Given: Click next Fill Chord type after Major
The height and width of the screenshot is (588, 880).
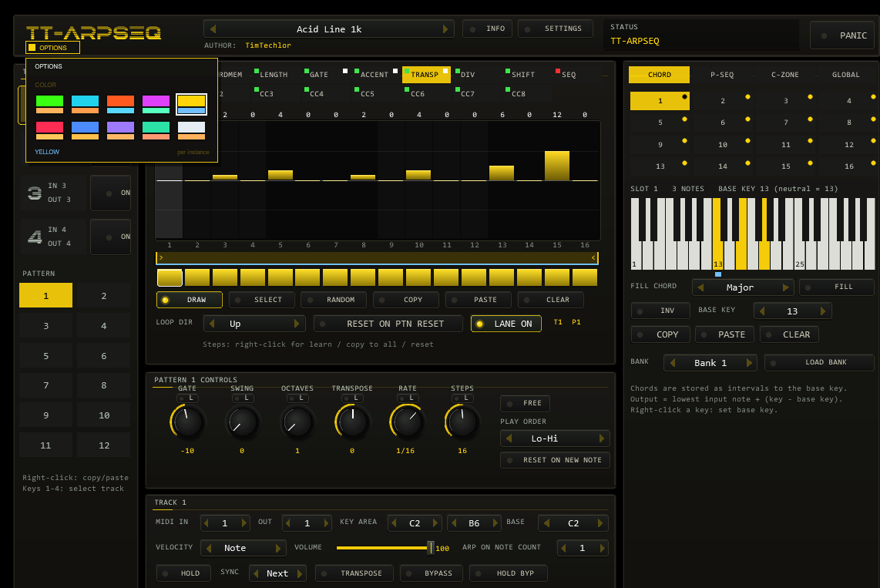Looking at the screenshot, I should pyautogui.click(x=786, y=287).
